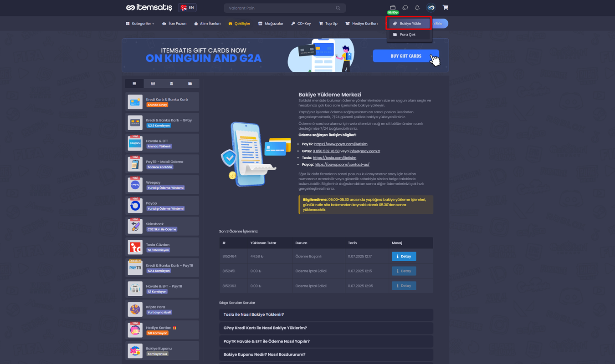Open the Hediye Kartları nav item

(361, 24)
